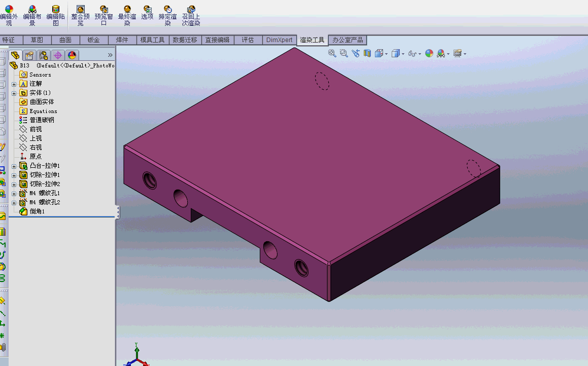The image size is (588, 366).
Task: Recall last render (召回上次渲染)
Action: [x=191, y=15]
